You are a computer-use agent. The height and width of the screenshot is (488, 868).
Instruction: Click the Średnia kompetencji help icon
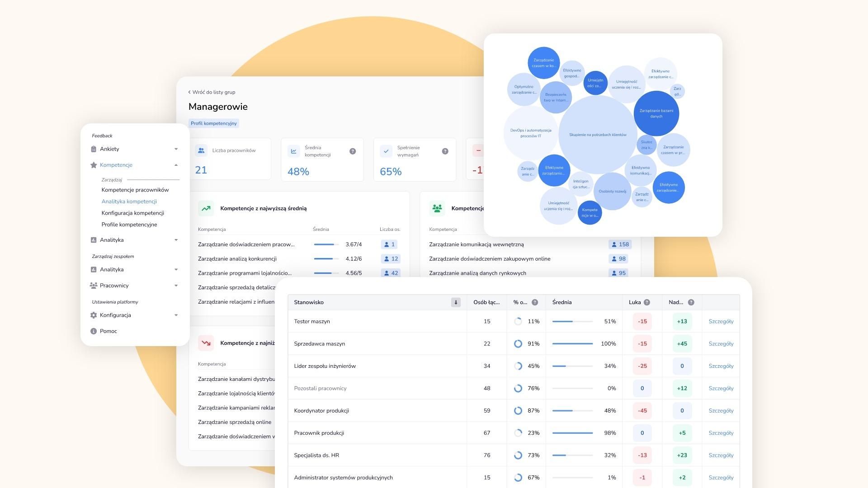[x=353, y=151]
